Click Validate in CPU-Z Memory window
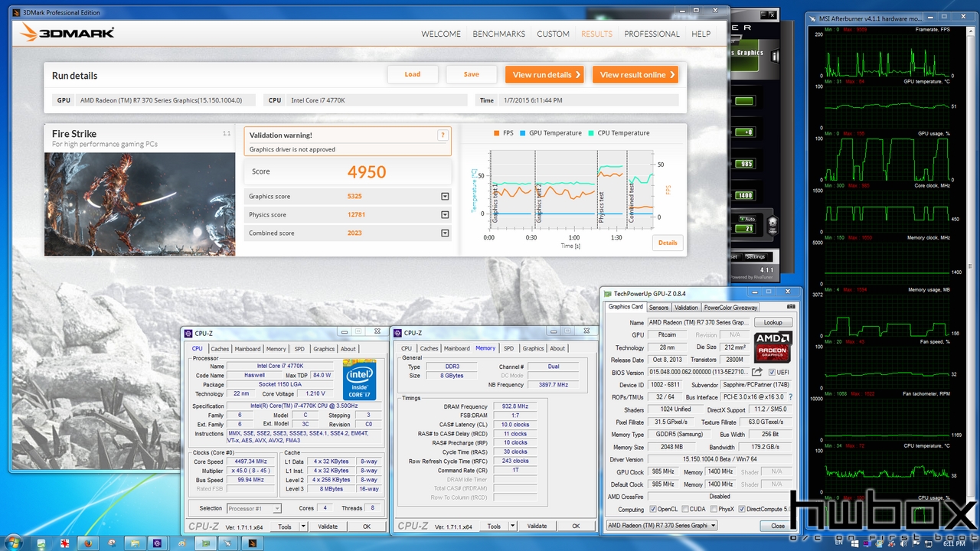This screenshot has width=980, height=551. click(537, 526)
